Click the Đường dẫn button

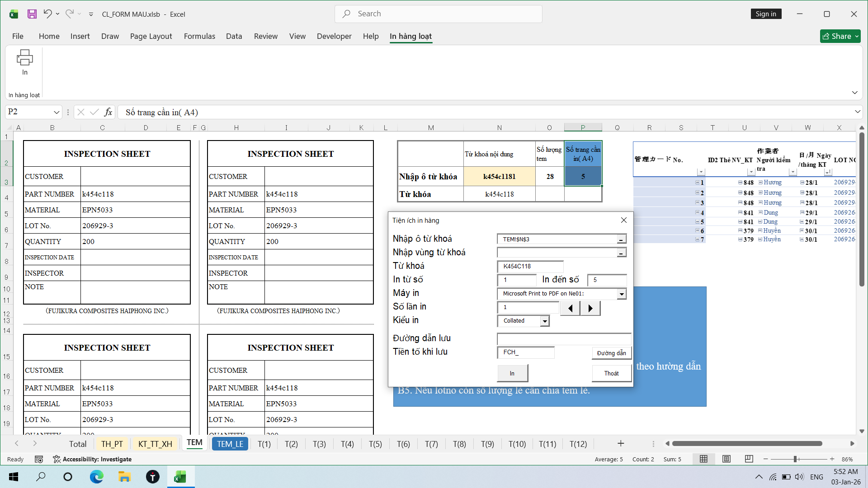(611, 353)
